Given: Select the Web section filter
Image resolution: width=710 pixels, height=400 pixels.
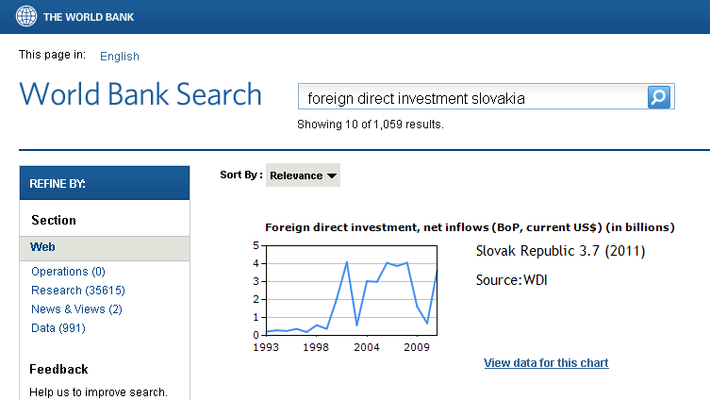Looking at the screenshot, I should [105, 248].
